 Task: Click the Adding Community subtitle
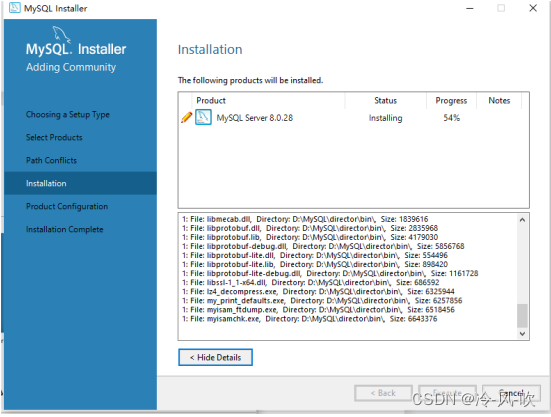71,67
